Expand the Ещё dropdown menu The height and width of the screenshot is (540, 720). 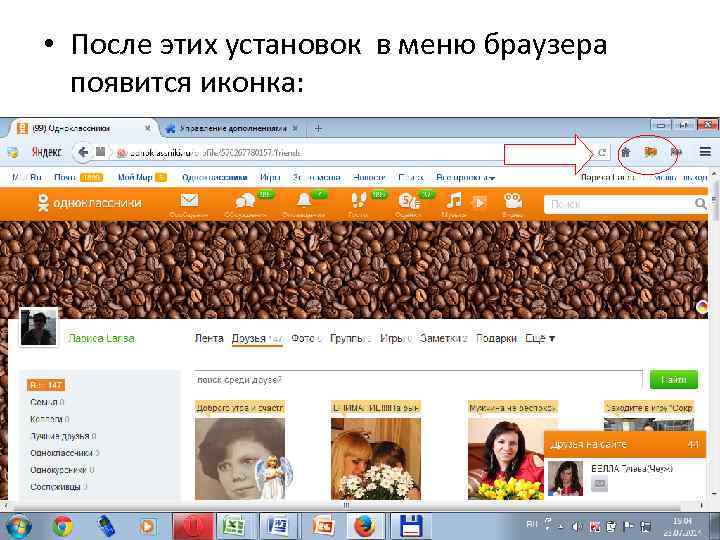tap(540, 338)
